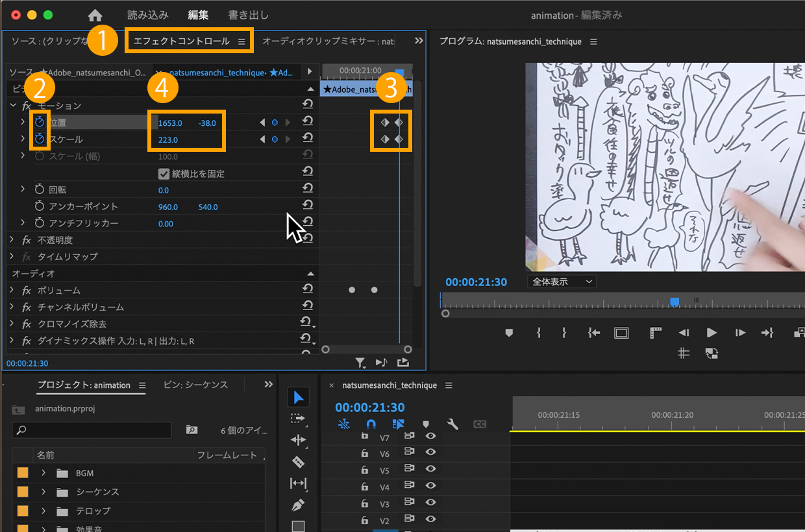Open the オーディオクリップミキサー tab
Image resolution: width=805 pixels, height=532 pixels.
(328, 41)
